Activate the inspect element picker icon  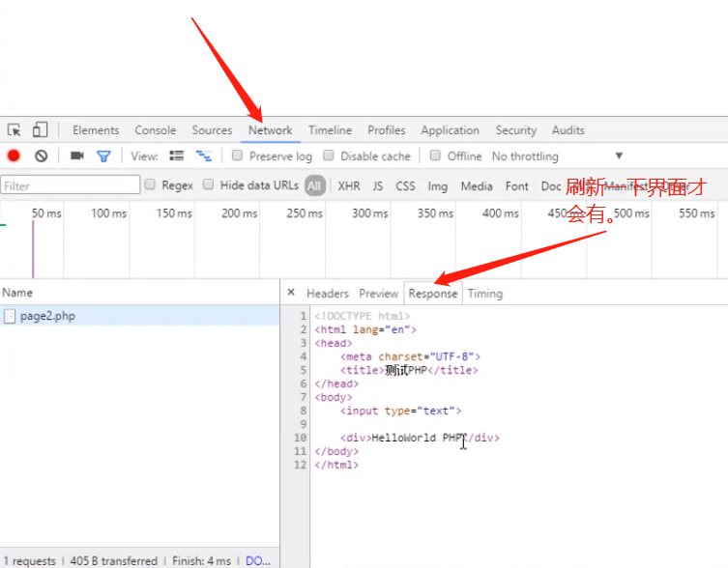tap(14, 130)
